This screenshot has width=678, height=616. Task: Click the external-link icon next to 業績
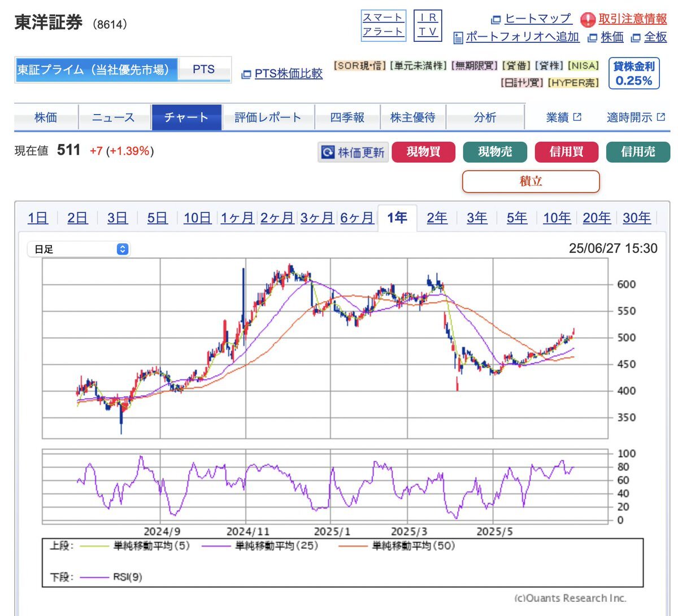[577, 117]
